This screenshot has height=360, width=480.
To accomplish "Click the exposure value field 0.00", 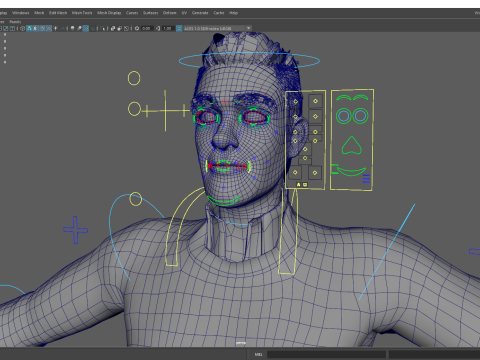I will tap(147, 28).
